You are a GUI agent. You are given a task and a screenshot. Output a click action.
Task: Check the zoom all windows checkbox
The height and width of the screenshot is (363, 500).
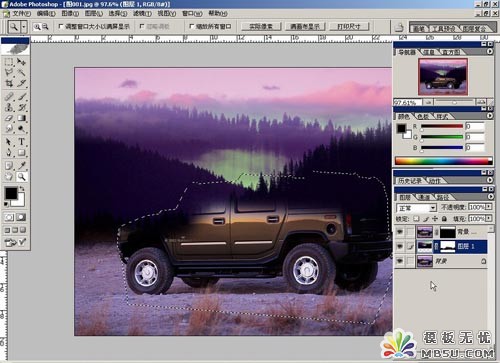pos(192,26)
